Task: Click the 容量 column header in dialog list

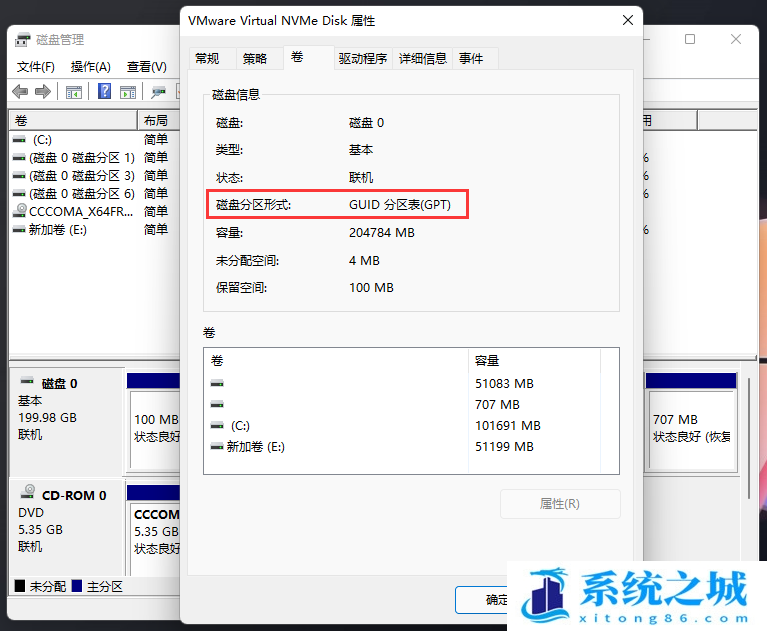Action: (x=534, y=361)
